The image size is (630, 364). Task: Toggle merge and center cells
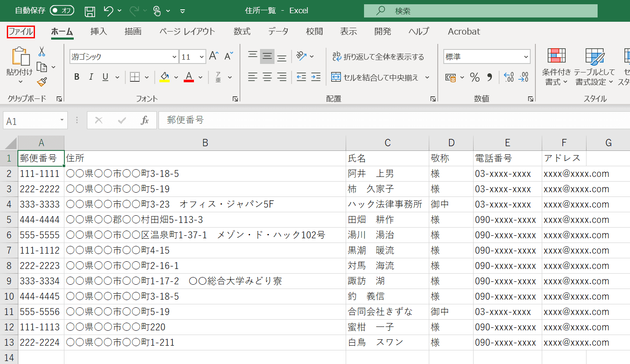[x=375, y=77]
